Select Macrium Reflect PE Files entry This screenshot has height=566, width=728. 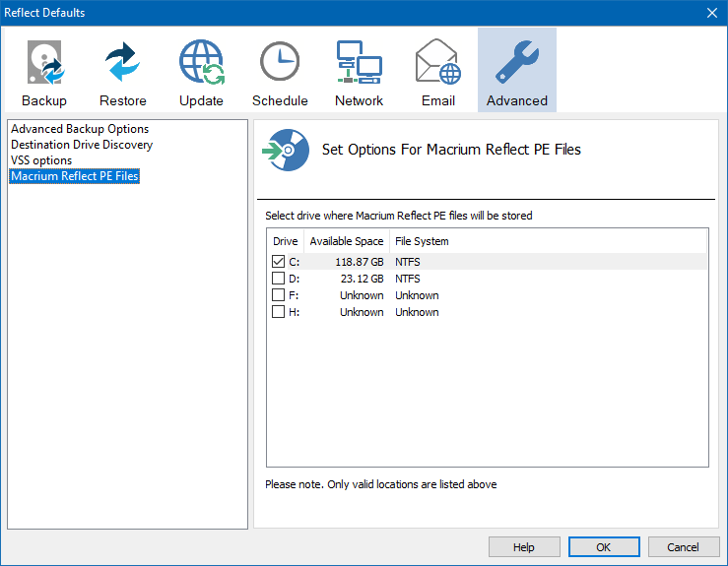click(x=75, y=176)
